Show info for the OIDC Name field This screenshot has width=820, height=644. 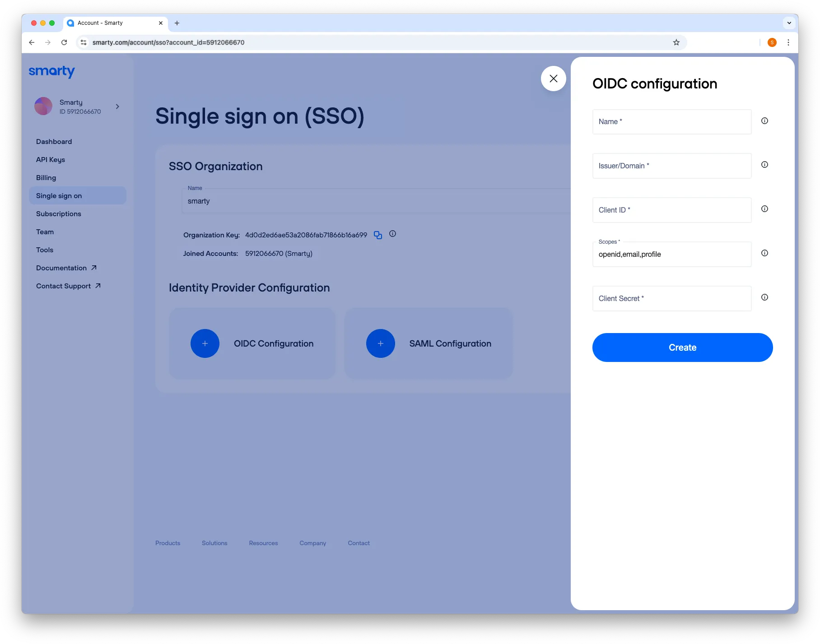pyautogui.click(x=764, y=121)
